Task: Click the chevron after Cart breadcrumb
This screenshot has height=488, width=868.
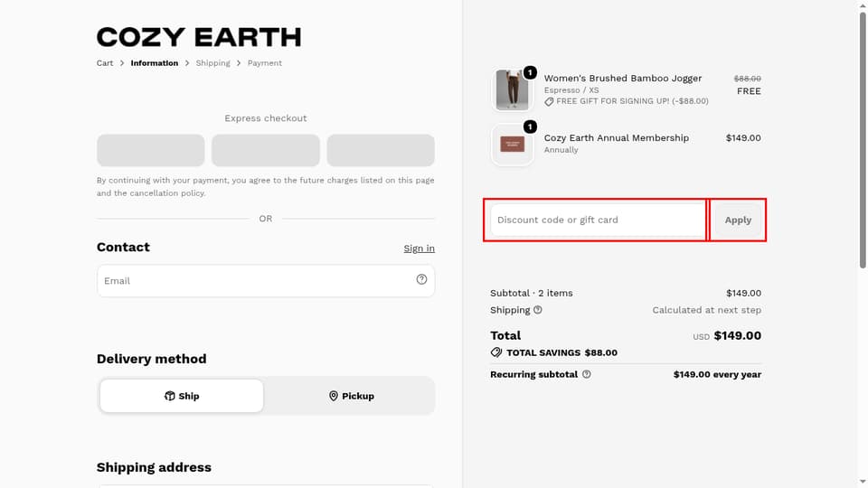Action: [122, 63]
